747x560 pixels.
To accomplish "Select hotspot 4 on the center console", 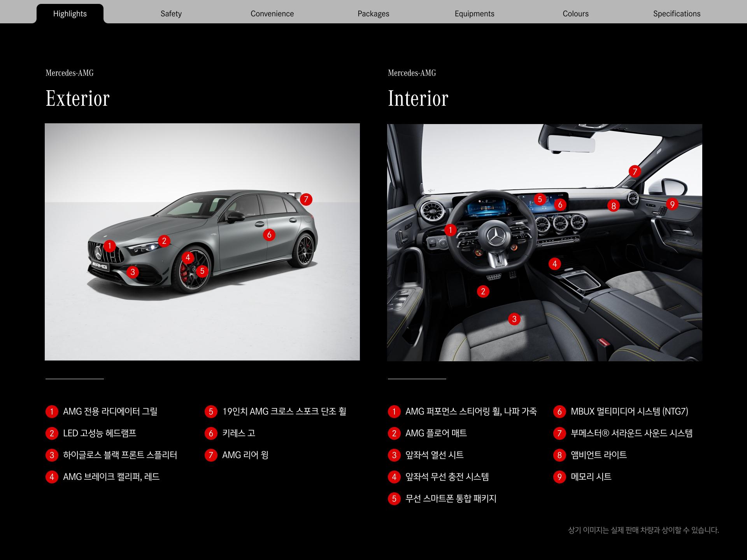I will tap(555, 264).
